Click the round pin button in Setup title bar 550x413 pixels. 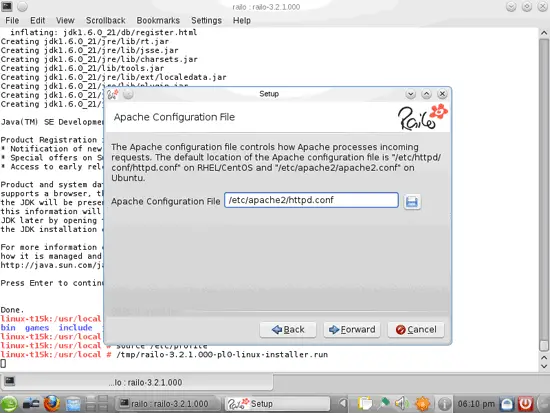coord(128,94)
